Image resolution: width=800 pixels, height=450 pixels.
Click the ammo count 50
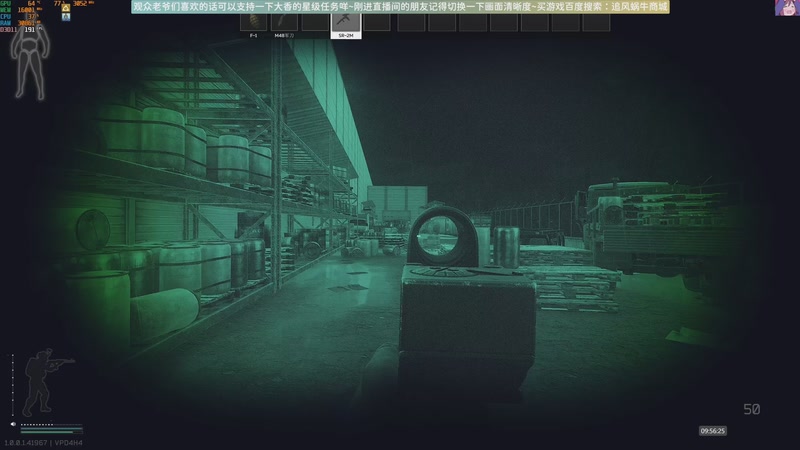[x=752, y=409]
